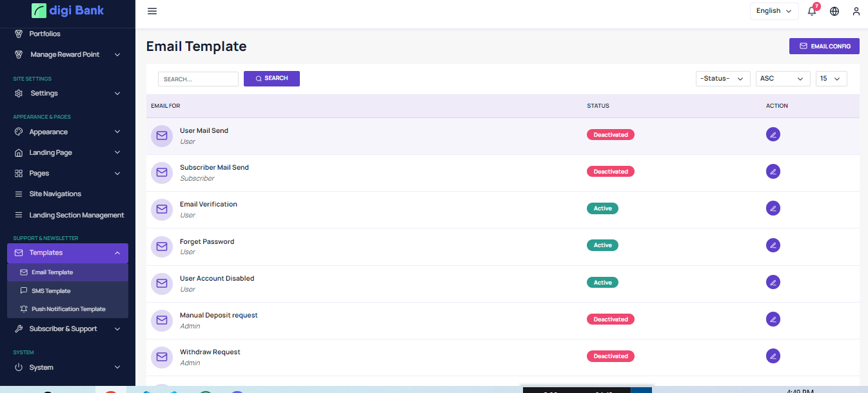Click the globe icon in header
This screenshot has width=868, height=393.
pyautogui.click(x=834, y=11)
